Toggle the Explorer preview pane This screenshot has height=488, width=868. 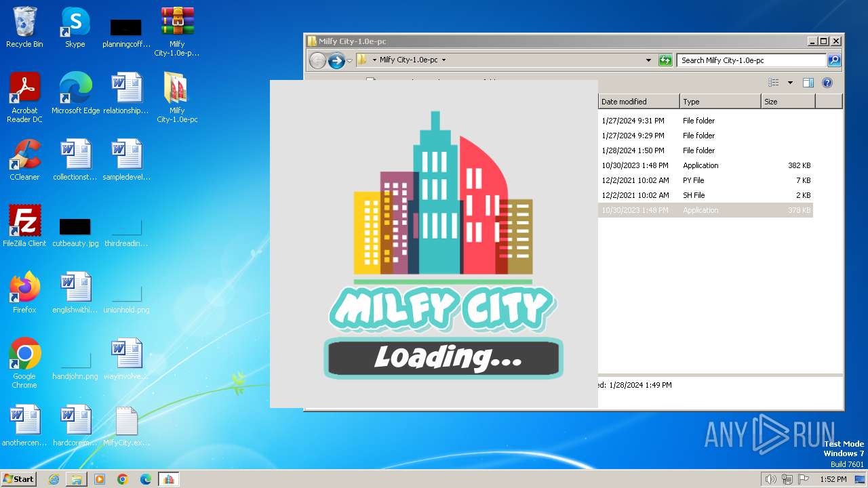click(x=808, y=83)
